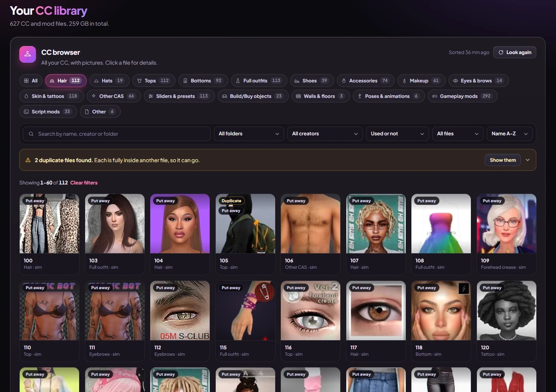Click the dress icon on Full outfits
This screenshot has width=556, height=392.
coord(238,81)
